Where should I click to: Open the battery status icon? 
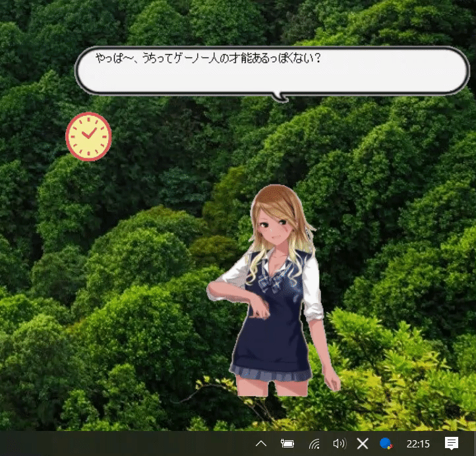click(x=287, y=443)
